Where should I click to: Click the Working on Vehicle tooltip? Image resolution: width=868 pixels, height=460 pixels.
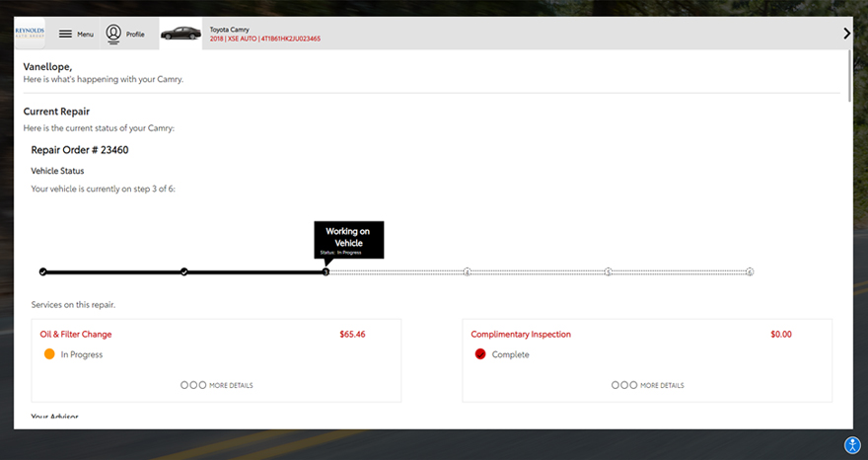(x=348, y=239)
